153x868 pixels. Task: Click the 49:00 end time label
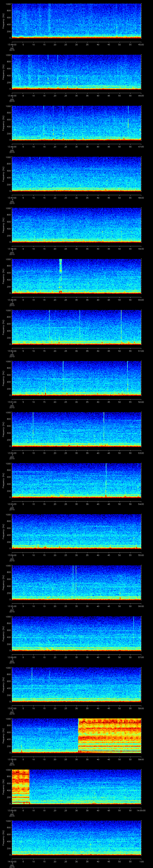141,249
